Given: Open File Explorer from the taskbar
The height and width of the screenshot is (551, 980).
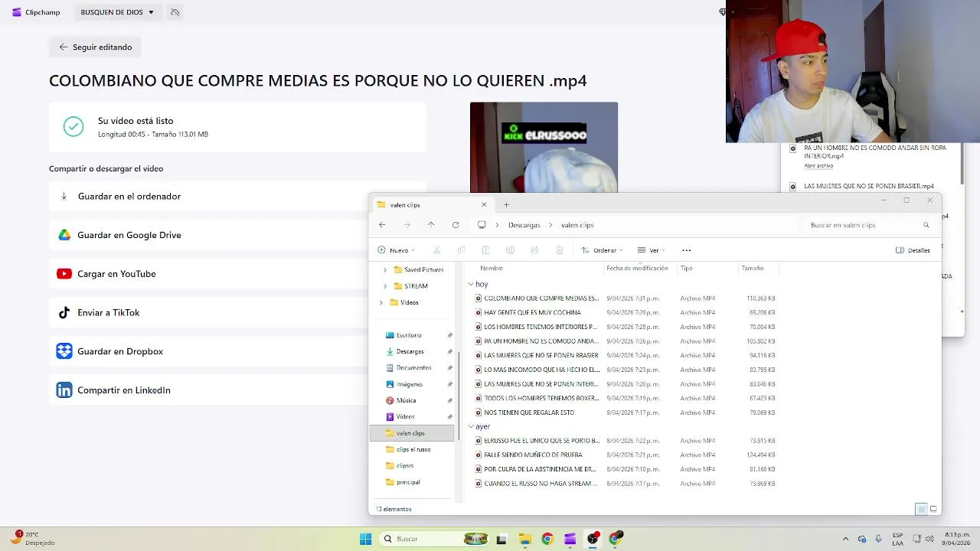Looking at the screenshot, I should 524,539.
